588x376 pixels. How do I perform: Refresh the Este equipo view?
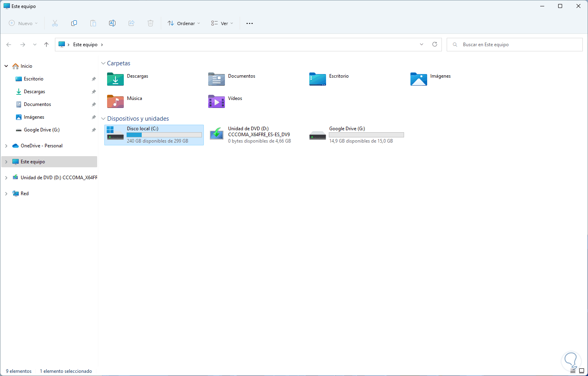pos(435,44)
